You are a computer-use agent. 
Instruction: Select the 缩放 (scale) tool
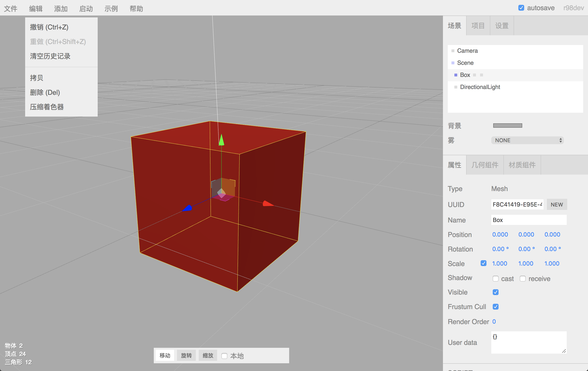pyautogui.click(x=207, y=356)
